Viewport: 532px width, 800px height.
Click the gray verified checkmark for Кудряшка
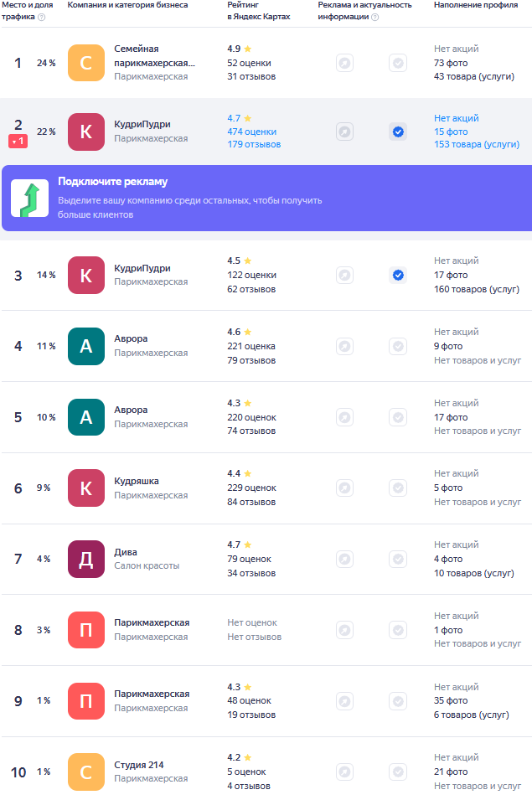pos(398,488)
